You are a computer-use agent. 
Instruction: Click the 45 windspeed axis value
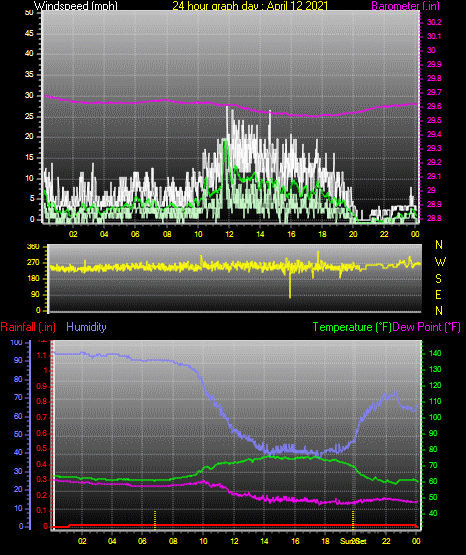click(29, 33)
